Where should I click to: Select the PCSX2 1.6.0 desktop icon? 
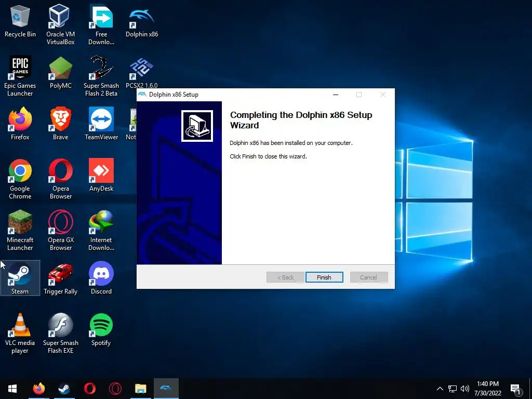(x=142, y=73)
